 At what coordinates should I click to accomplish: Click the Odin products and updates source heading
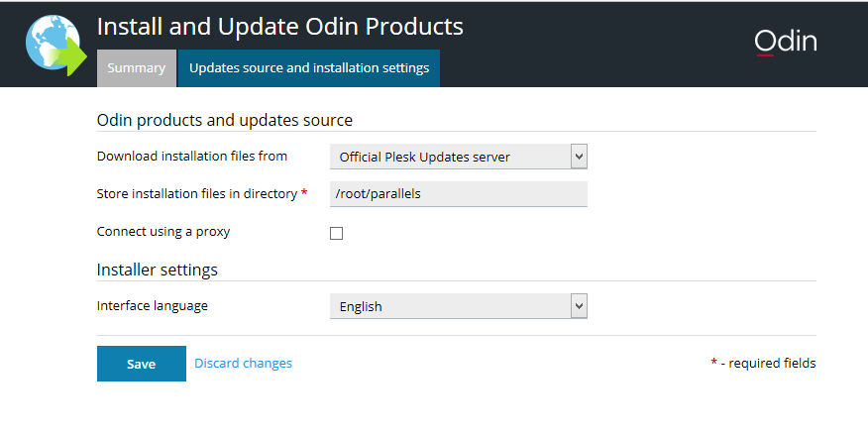pyautogui.click(x=225, y=120)
